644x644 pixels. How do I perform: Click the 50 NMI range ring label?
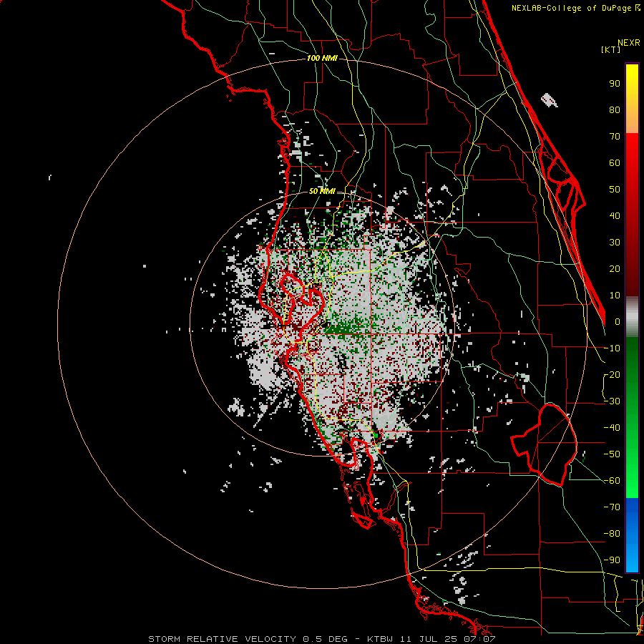(321, 191)
